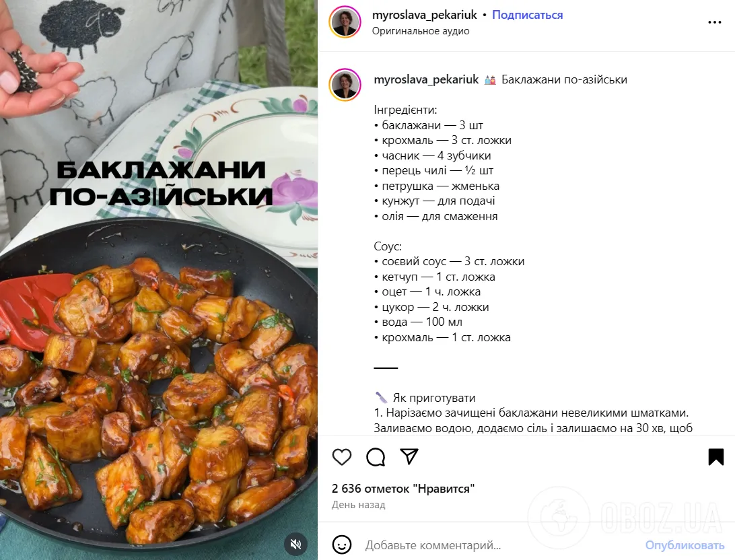
Task: Open myroslava_pekariuk username in header
Action: (424, 15)
